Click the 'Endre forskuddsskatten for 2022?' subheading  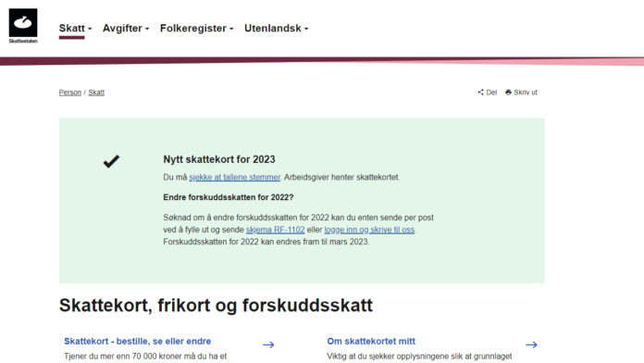[229, 197]
